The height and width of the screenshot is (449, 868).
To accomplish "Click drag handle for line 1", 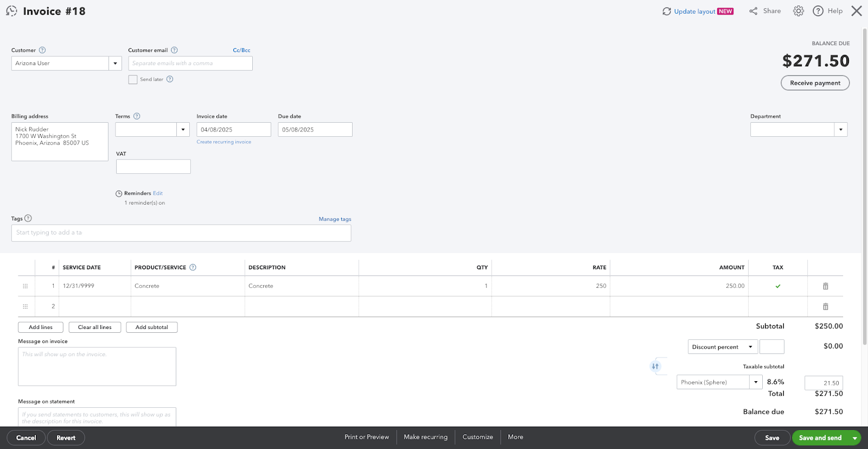I will coord(25,286).
